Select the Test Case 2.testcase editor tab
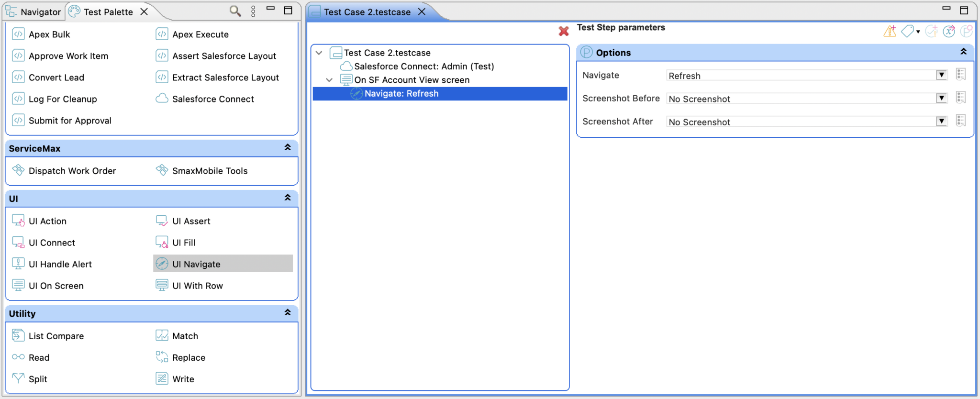This screenshot has height=399, width=980. [x=367, y=12]
